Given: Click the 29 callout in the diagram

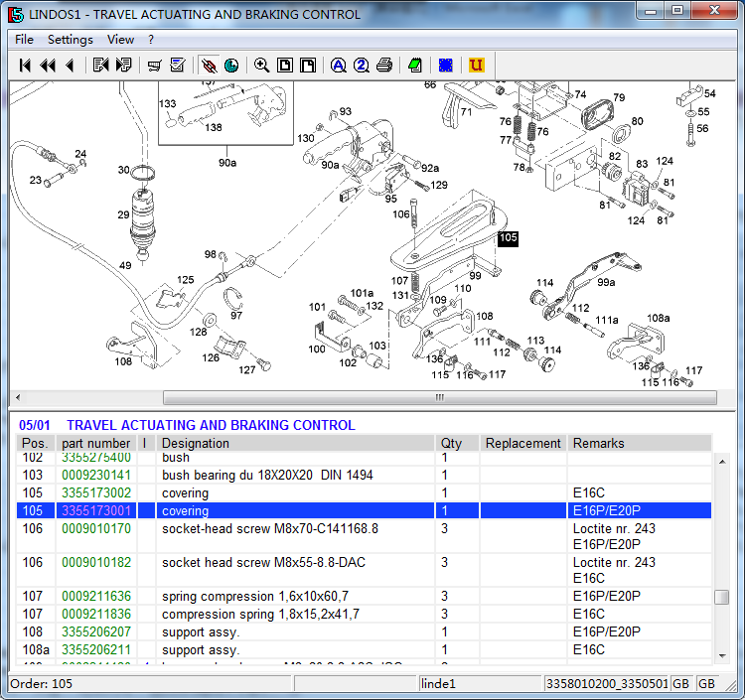Looking at the screenshot, I should 123,214.
